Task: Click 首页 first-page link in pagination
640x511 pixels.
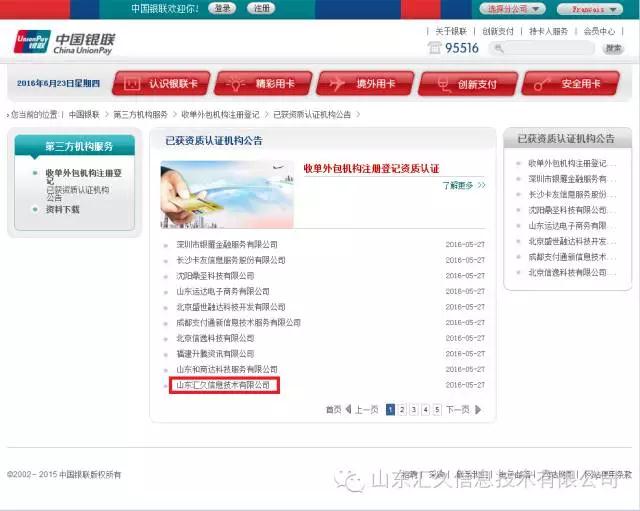Action: pyautogui.click(x=333, y=409)
